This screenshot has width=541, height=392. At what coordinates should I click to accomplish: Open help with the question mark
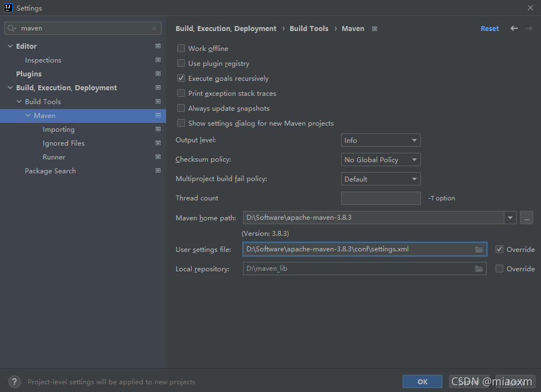14,381
